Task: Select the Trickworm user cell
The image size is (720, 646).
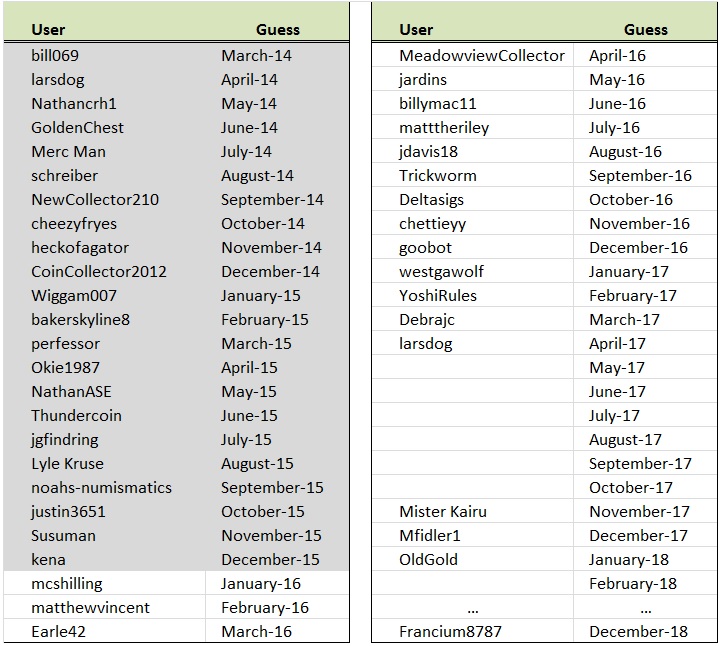Action: tap(472, 175)
